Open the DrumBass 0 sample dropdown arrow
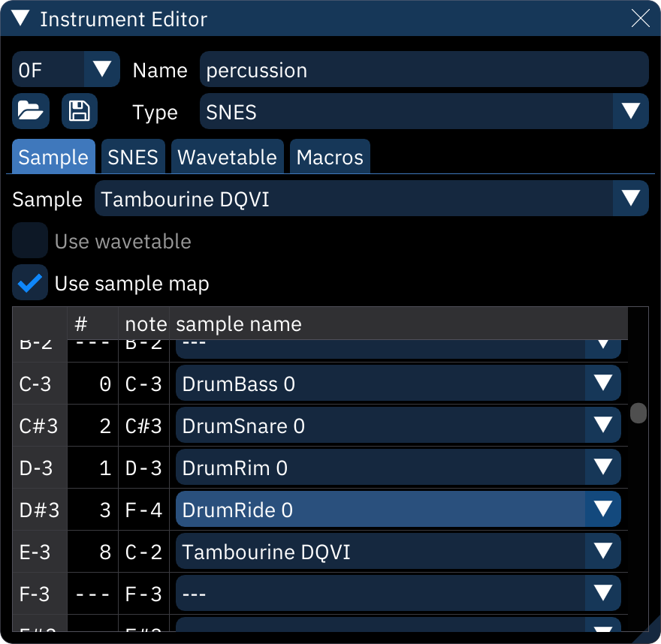The width and height of the screenshot is (661, 644). [x=604, y=384]
